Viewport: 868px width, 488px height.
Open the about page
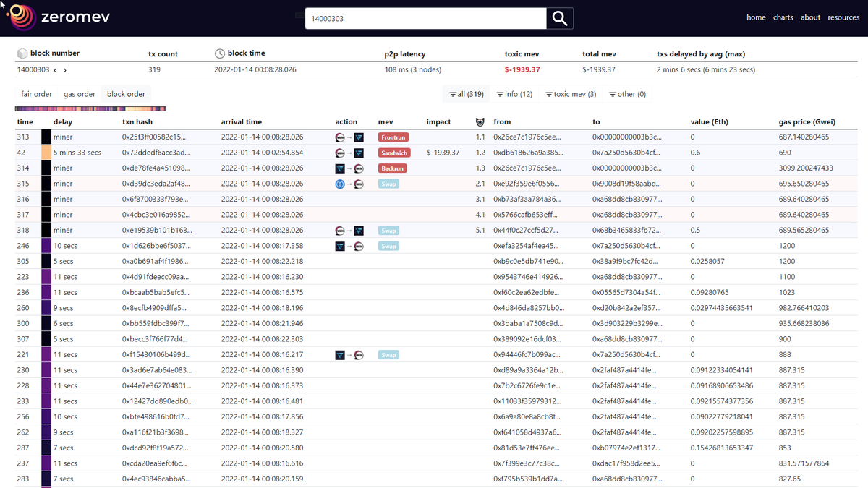(x=810, y=17)
